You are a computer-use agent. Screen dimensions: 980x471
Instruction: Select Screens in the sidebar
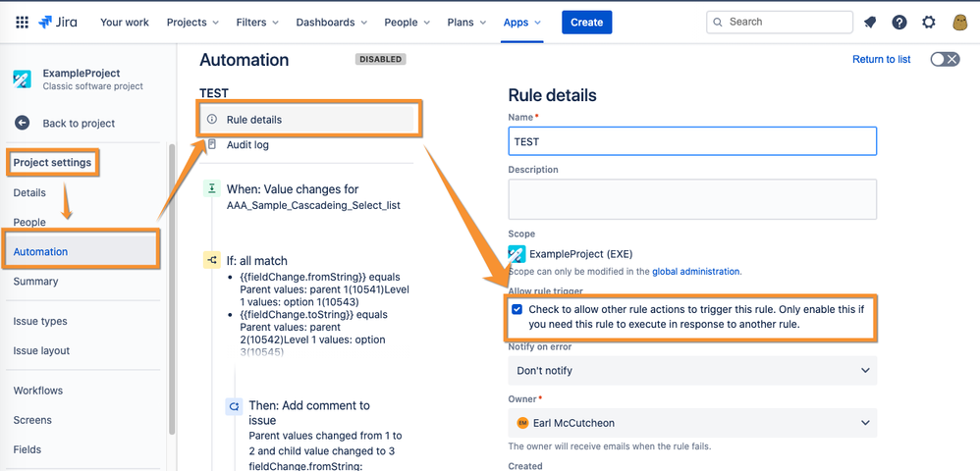[x=32, y=420]
